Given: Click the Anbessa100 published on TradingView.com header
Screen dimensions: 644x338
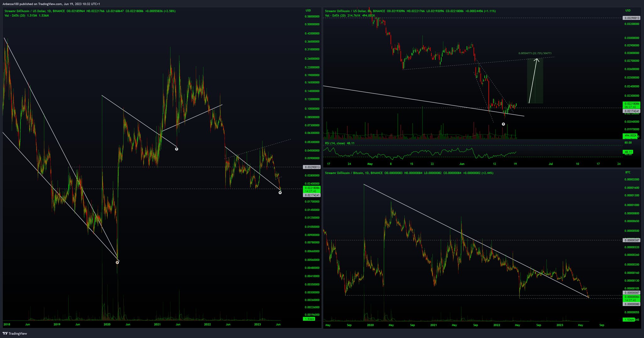Looking at the screenshot, I should tap(51, 4).
